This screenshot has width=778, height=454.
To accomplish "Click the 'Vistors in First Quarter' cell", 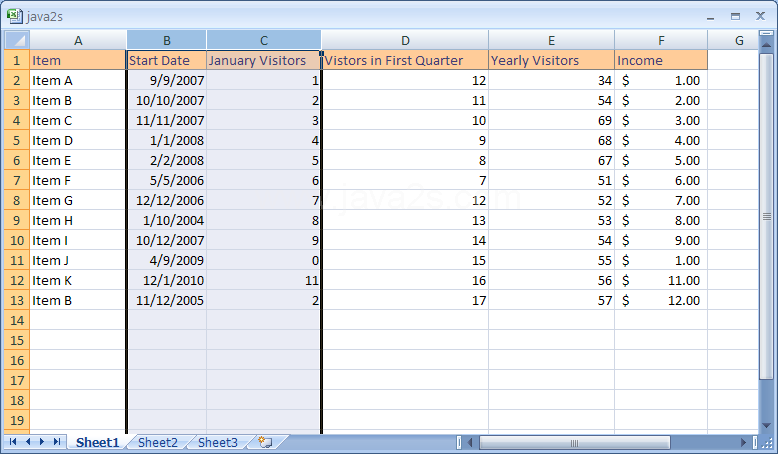I will tap(405, 60).
